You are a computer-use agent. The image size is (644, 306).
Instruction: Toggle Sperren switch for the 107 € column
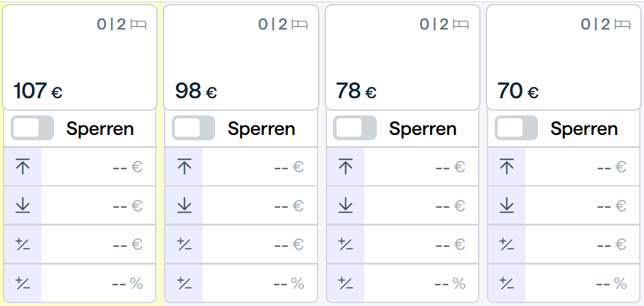[x=32, y=128]
